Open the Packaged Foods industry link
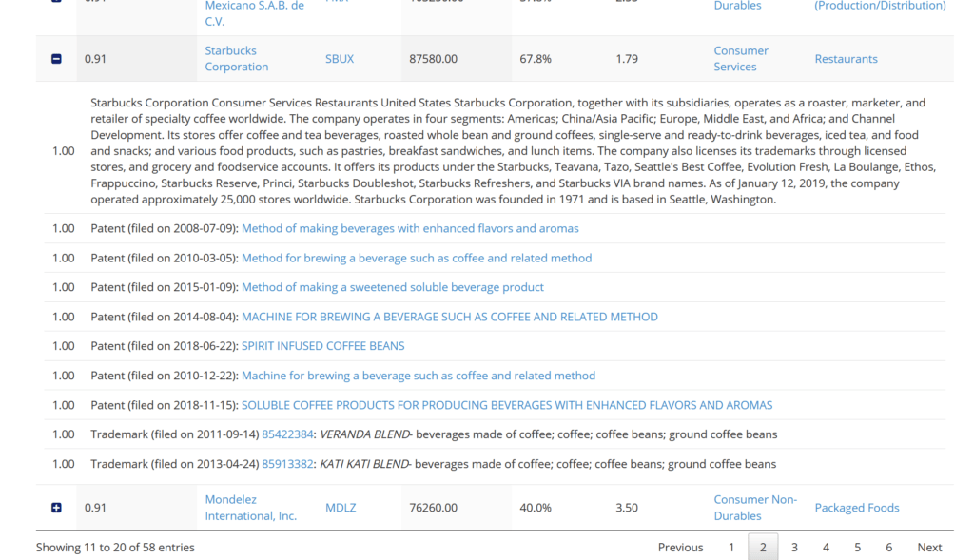Screen dimensions: 974x560 point(857,508)
